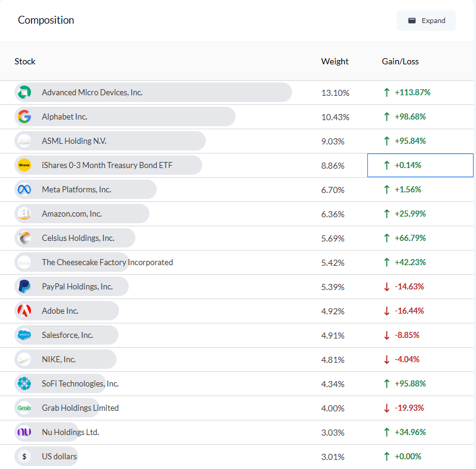Select the US dollars row name
The height and width of the screenshot is (469, 476).
(59, 456)
